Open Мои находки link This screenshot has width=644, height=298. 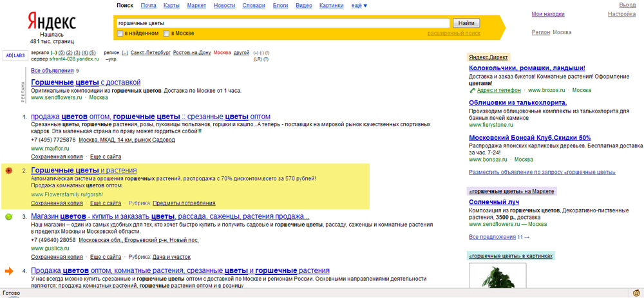[x=548, y=14]
